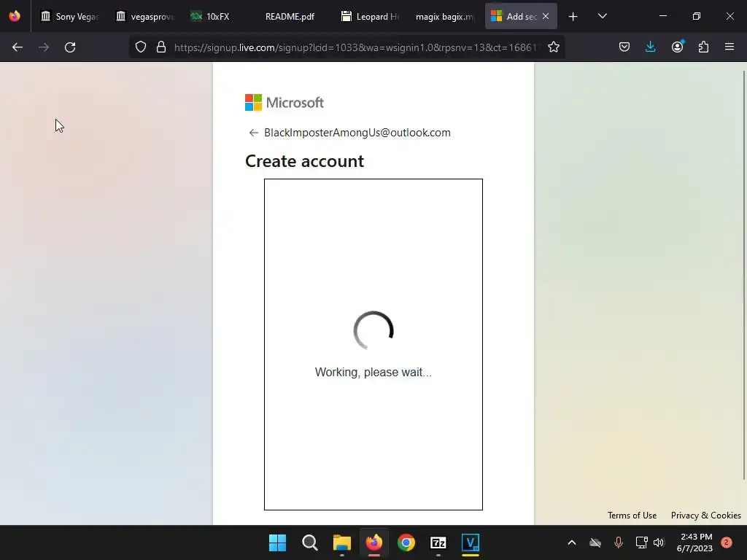This screenshot has width=747, height=560.
Task: Save page to Pocket icon
Action: click(624, 47)
